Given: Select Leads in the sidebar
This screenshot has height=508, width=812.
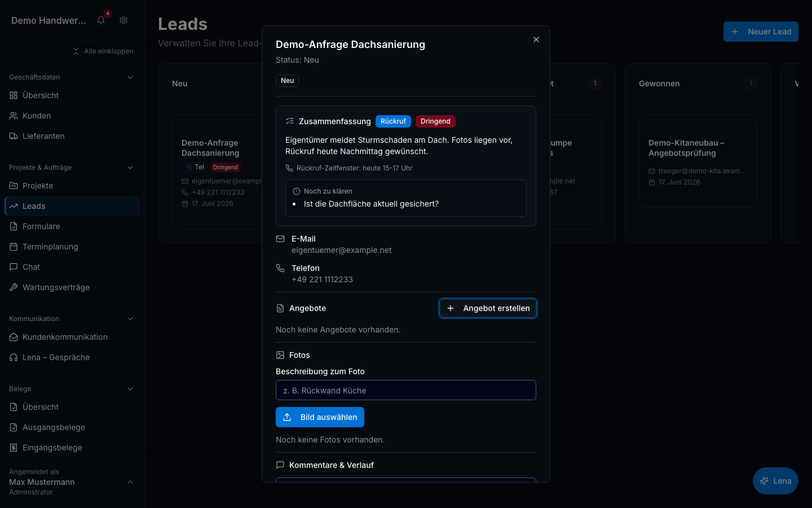Looking at the screenshot, I should click(x=72, y=206).
